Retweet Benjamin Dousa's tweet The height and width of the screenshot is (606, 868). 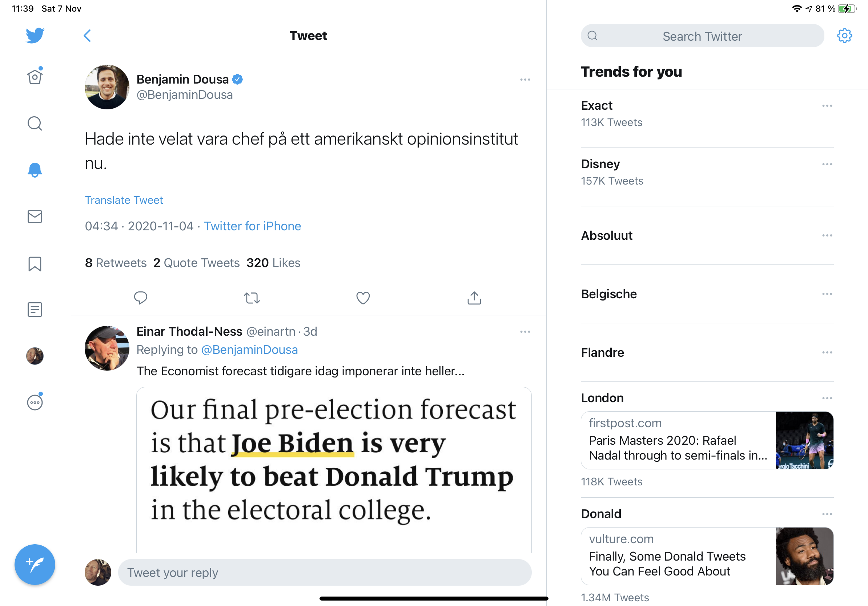[x=252, y=298]
